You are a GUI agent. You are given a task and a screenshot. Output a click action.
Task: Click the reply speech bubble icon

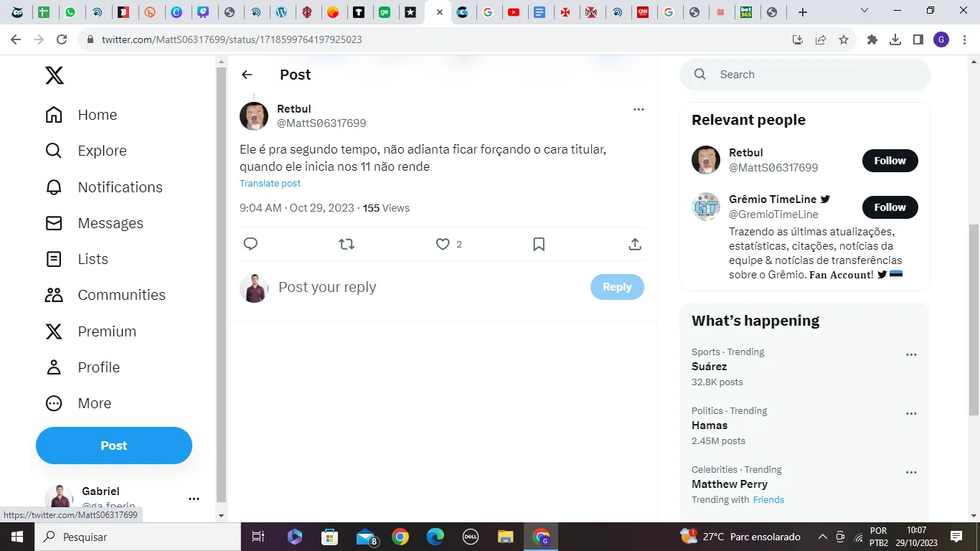pos(250,245)
